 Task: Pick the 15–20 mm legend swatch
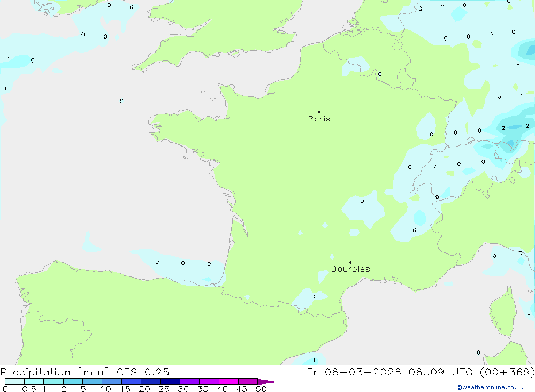pos(132,381)
